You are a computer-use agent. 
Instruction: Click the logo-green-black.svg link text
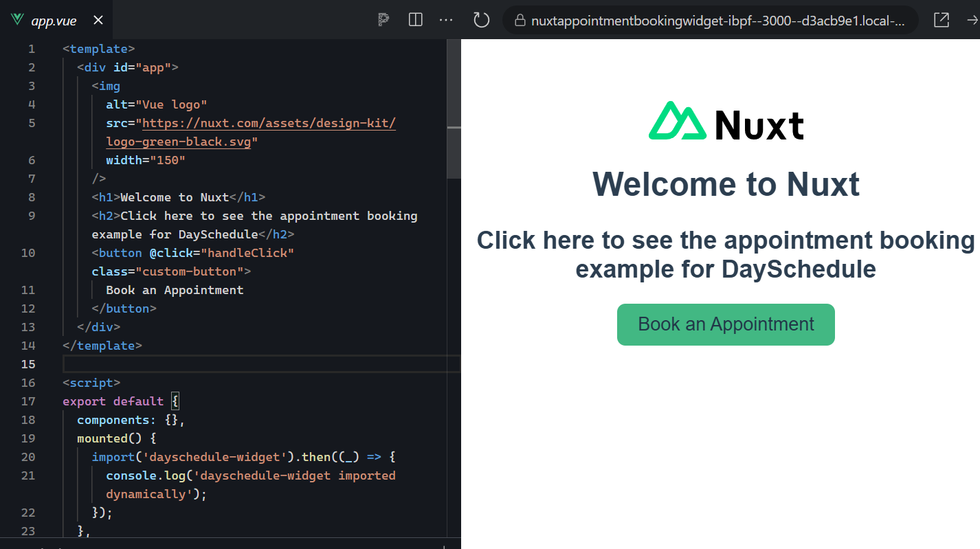pyautogui.click(x=179, y=142)
